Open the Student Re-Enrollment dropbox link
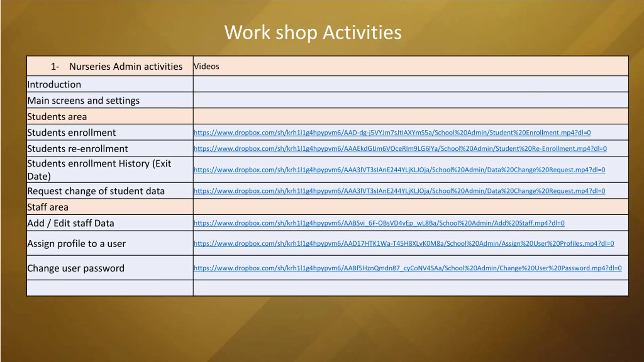The image size is (644, 362). [400, 149]
